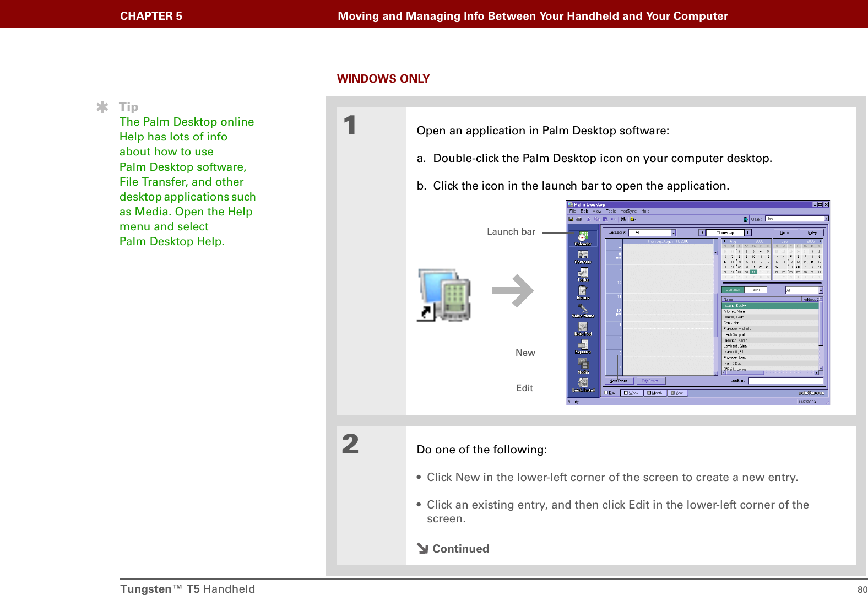This screenshot has width=868, height=595.
Task: Click the Print toolbar icon
Action: 579,219
